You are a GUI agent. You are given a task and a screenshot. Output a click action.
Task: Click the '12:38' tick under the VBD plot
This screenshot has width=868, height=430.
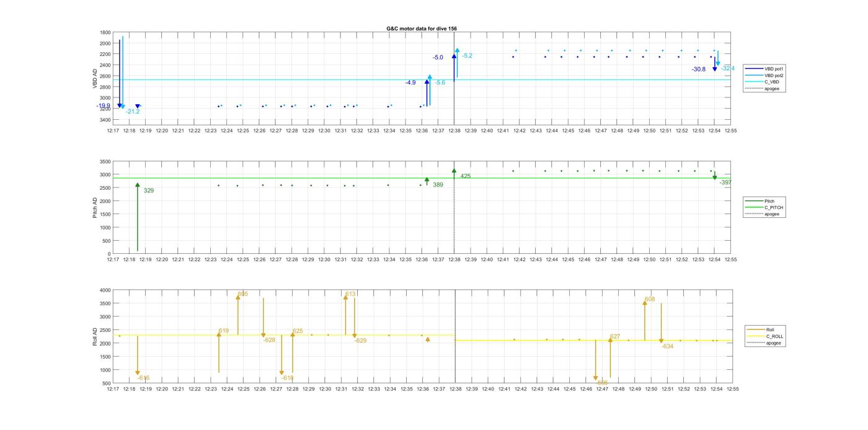[x=454, y=131]
